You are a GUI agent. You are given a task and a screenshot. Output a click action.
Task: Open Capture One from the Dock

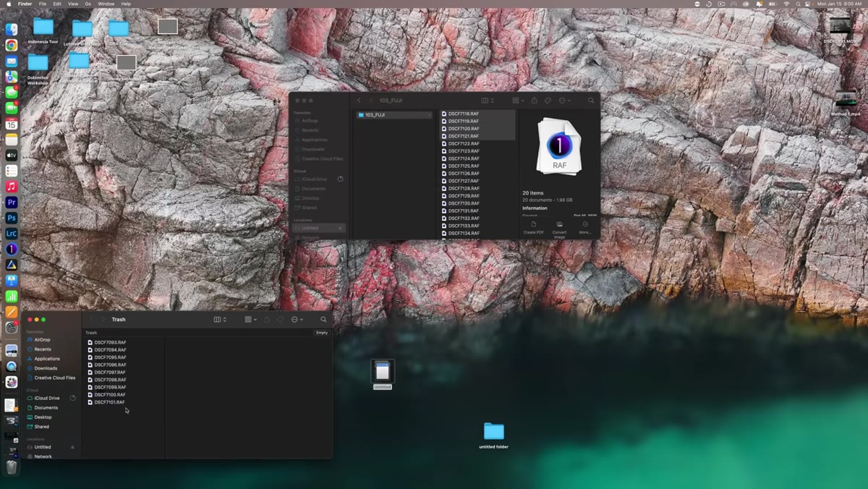click(x=12, y=249)
